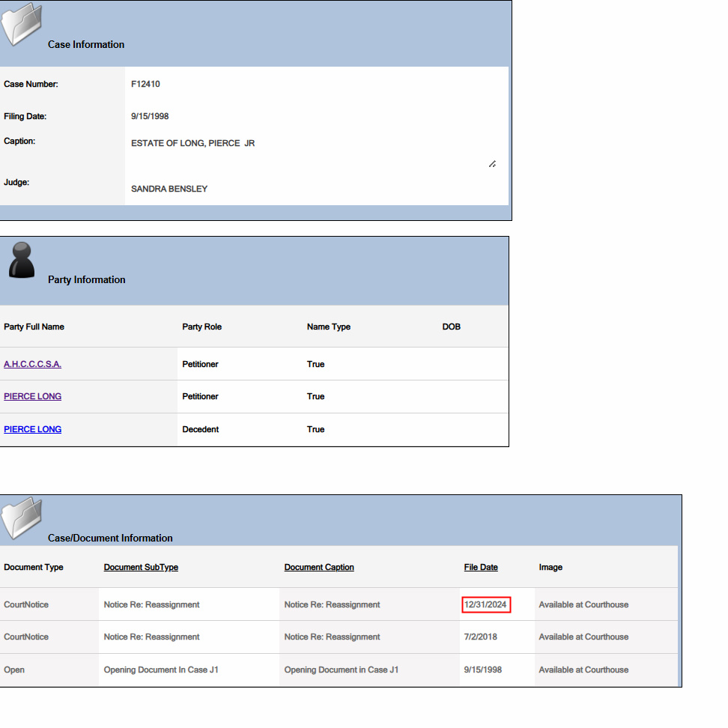The width and height of the screenshot is (728, 728).
Task: Sort by Document Caption column
Action: pyautogui.click(x=319, y=568)
